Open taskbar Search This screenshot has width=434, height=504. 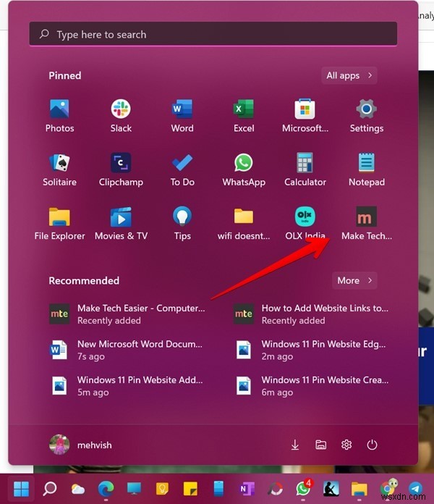click(x=50, y=489)
